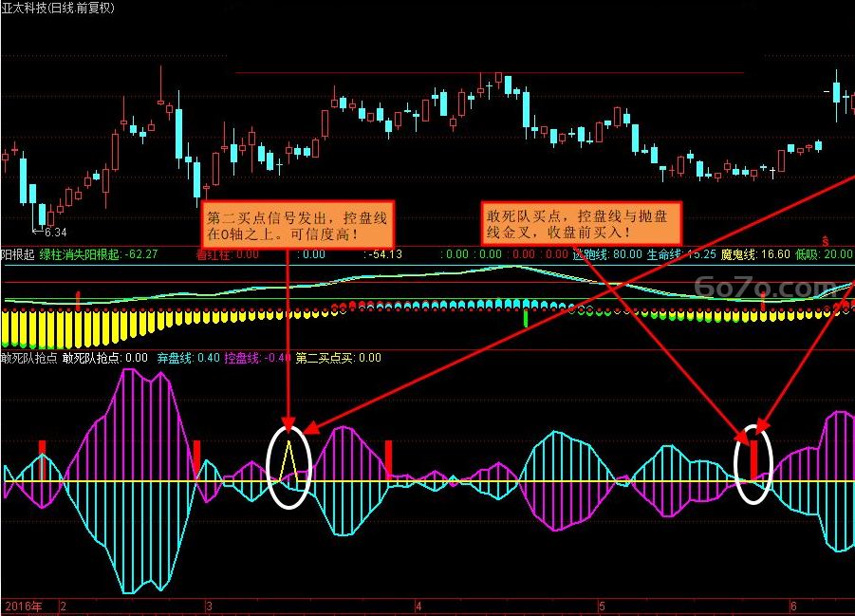The image size is (855, 616).
Task: Click the red bar inside right white circle
Action: click(x=754, y=460)
